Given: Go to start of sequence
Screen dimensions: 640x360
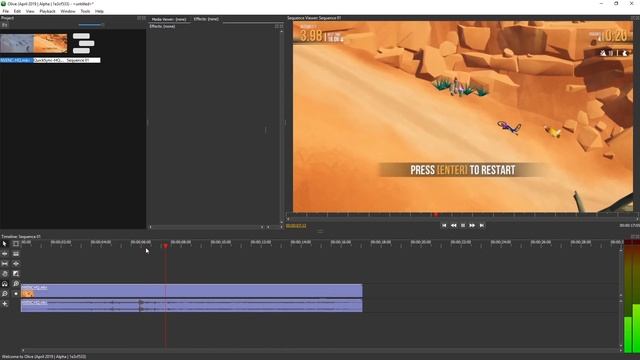Looking at the screenshot, I should click(x=444, y=225).
